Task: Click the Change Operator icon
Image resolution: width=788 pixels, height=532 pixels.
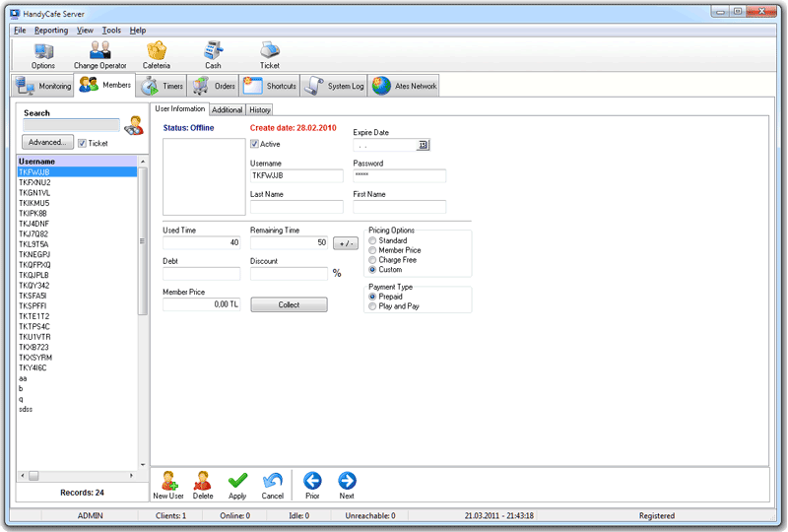Action: pyautogui.click(x=99, y=51)
